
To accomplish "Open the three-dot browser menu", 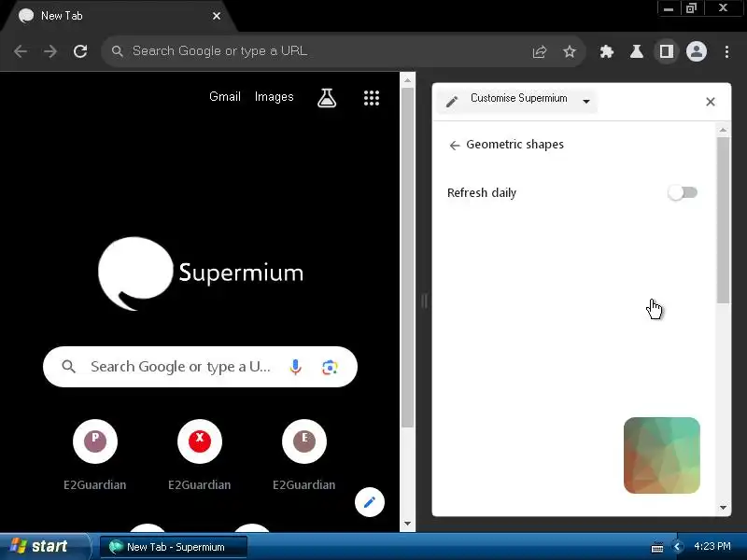I will pyautogui.click(x=726, y=51).
